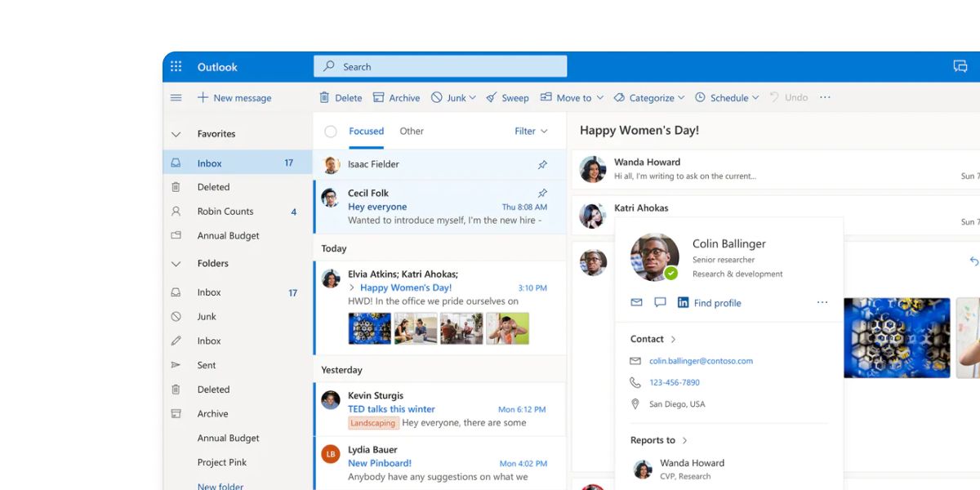The height and width of the screenshot is (490, 980).
Task: Open the Schedule dropdown arrow
Action: [x=755, y=98]
